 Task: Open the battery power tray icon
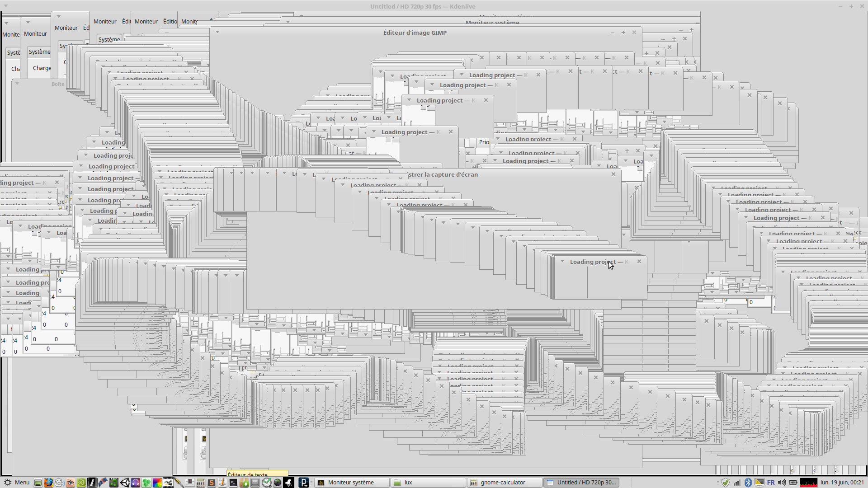point(793,483)
